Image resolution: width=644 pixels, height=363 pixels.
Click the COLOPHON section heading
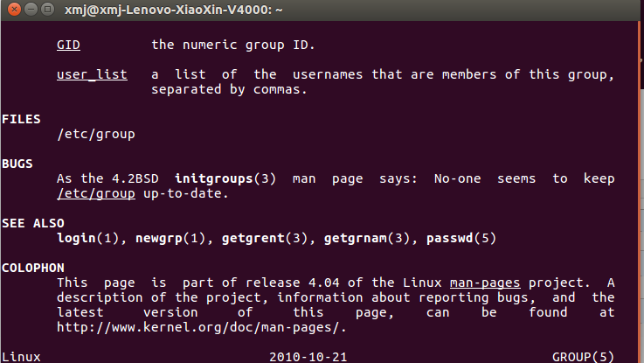click(33, 268)
